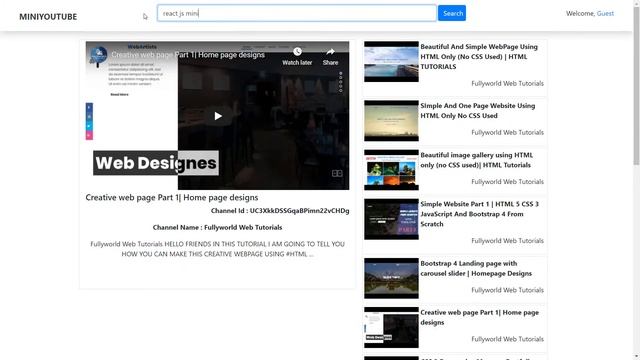Click the page vertical scrollbar thumb
The image size is (640, 360).
pos(636,86)
